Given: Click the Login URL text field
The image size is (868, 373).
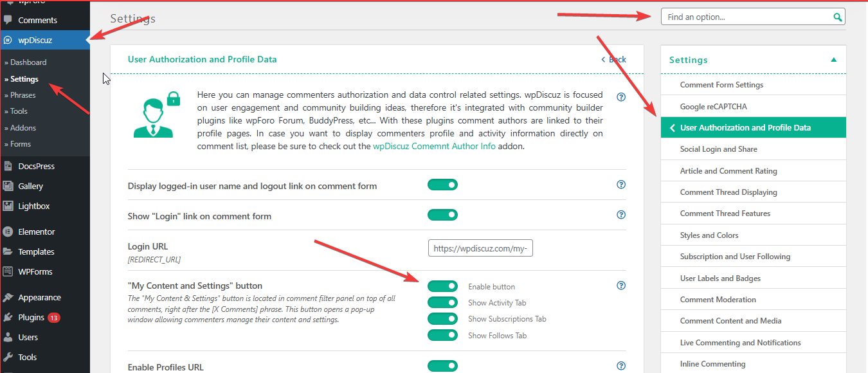Looking at the screenshot, I should [480, 248].
